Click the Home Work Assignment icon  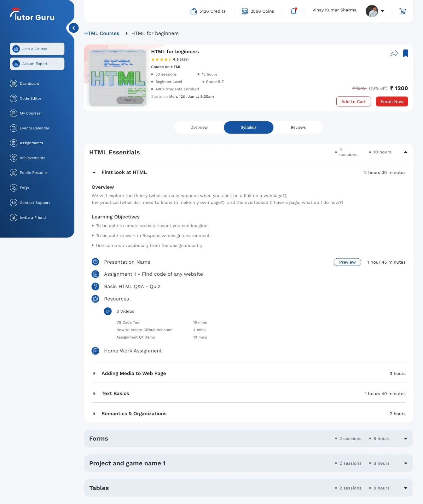pyautogui.click(x=95, y=351)
